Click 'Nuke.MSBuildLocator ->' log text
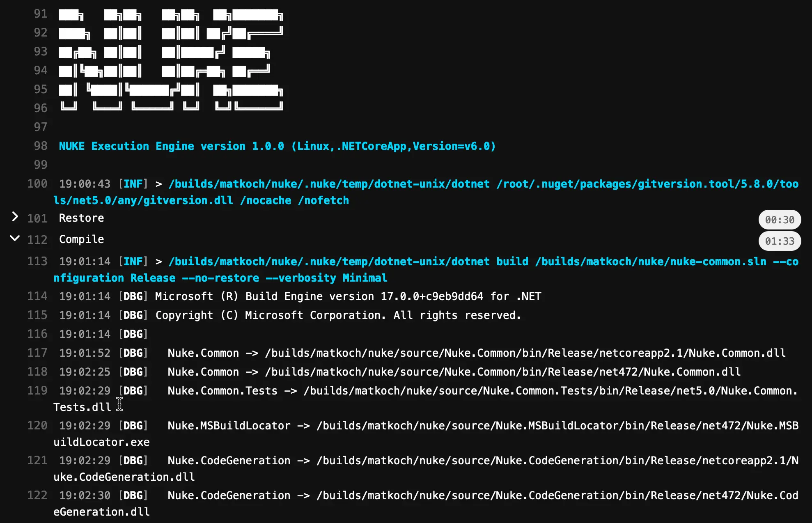The height and width of the screenshot is (523, 812). (239, 426)
